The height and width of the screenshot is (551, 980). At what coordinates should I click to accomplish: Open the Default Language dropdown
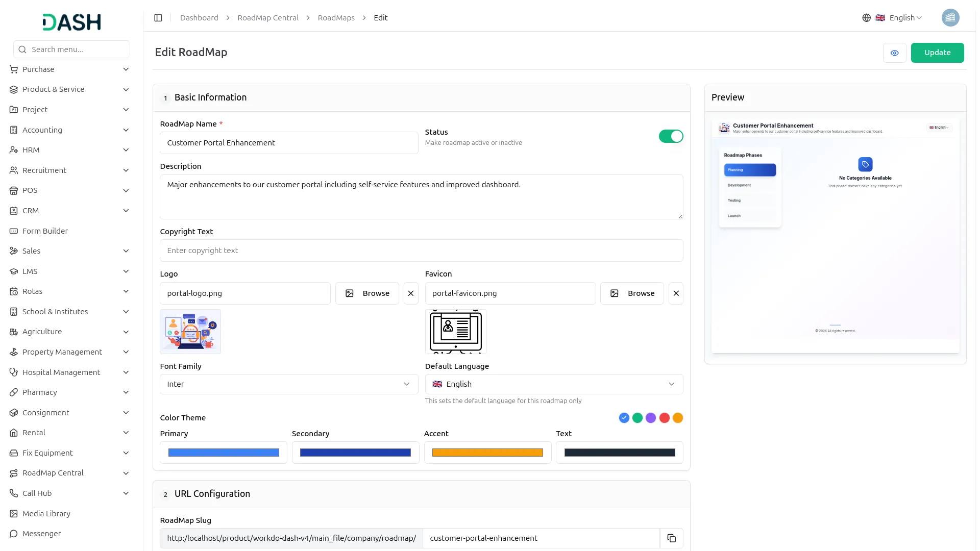click(x=554, y=384)
